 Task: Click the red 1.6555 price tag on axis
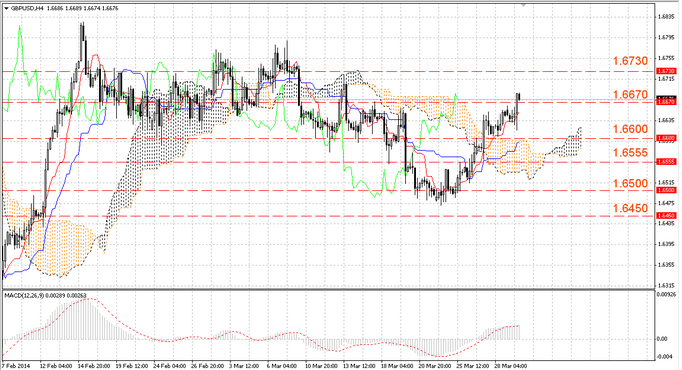tap(666, 161)
